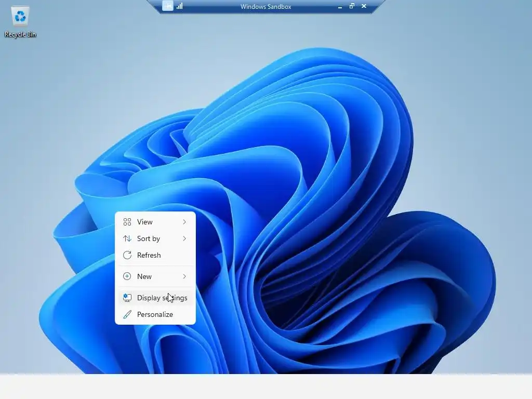Image resolution: width=532 pixels, height=399 pixels.
Task: Open Display settings from context menu
Action: click(155, 298)
